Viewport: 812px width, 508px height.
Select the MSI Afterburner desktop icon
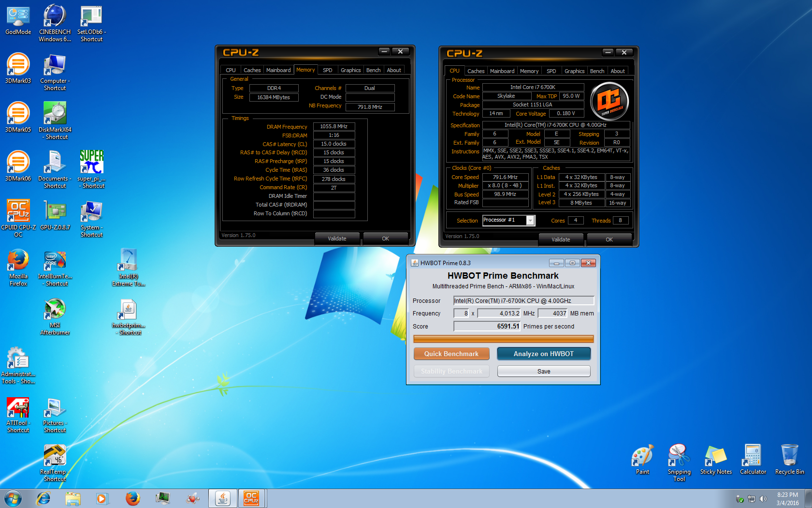(x=55, y=316)
